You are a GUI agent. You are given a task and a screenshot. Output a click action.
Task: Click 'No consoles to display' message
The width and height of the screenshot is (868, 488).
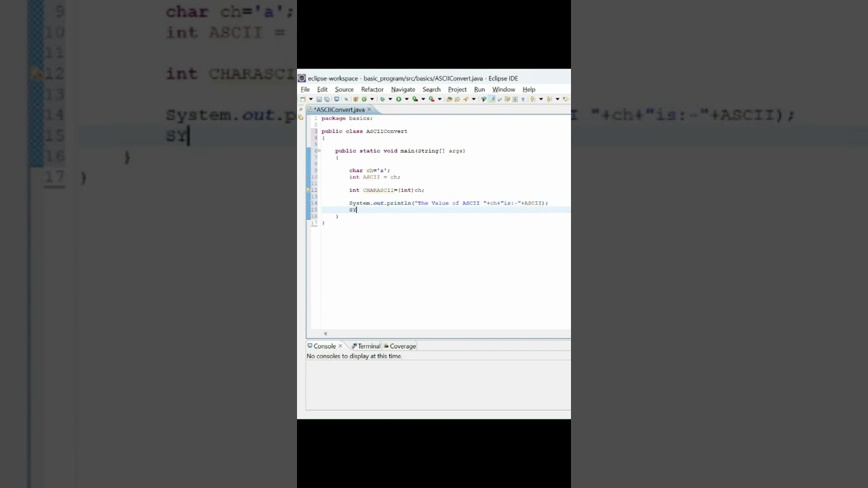pos(354,357)
